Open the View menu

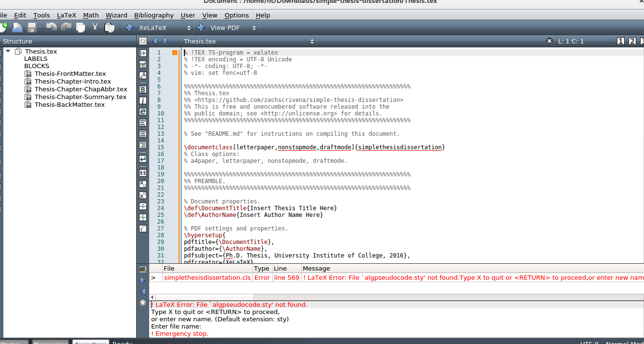[210, 15]
